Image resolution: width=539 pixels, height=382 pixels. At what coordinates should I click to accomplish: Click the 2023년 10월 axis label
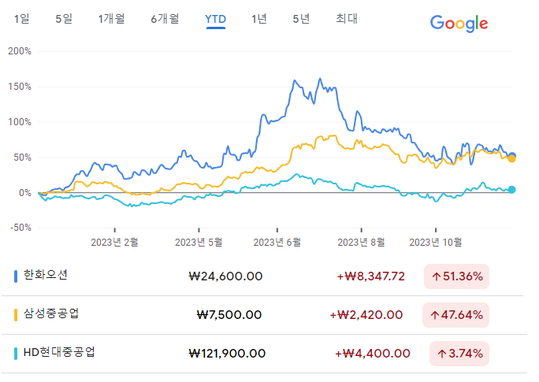(436, 242)
